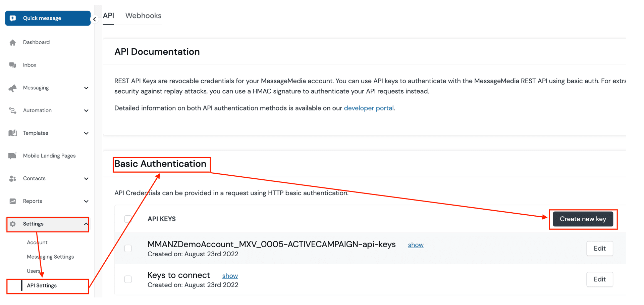The height and width of the screenshot is (305, 644).
Task: Collapse the sidebar with the arrow
Action: (x=94, y=19)
